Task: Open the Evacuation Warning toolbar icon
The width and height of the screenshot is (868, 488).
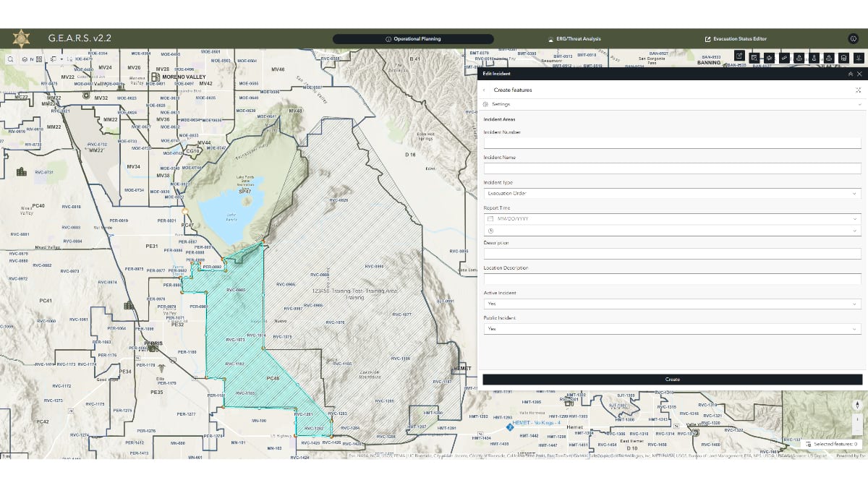Action: click(814, 58)
